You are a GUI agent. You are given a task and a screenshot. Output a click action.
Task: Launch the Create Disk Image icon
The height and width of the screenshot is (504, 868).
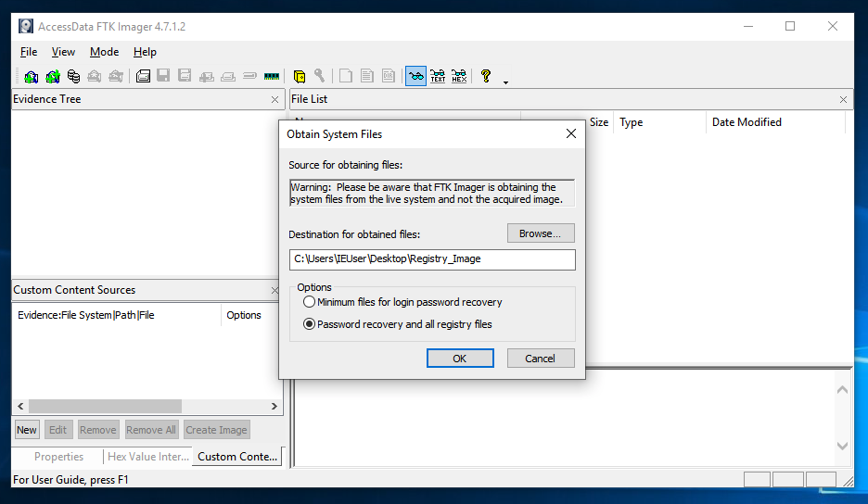[x=143, y=76]
